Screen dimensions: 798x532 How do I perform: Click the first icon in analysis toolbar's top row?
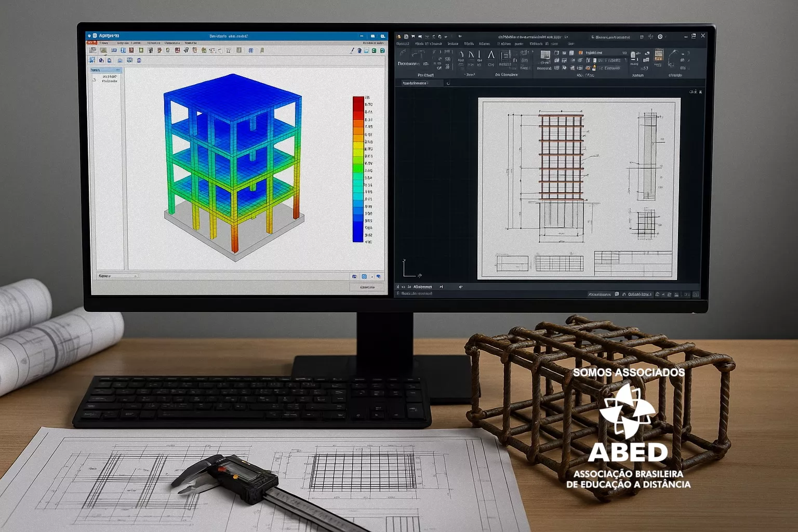tap(92, 50)
